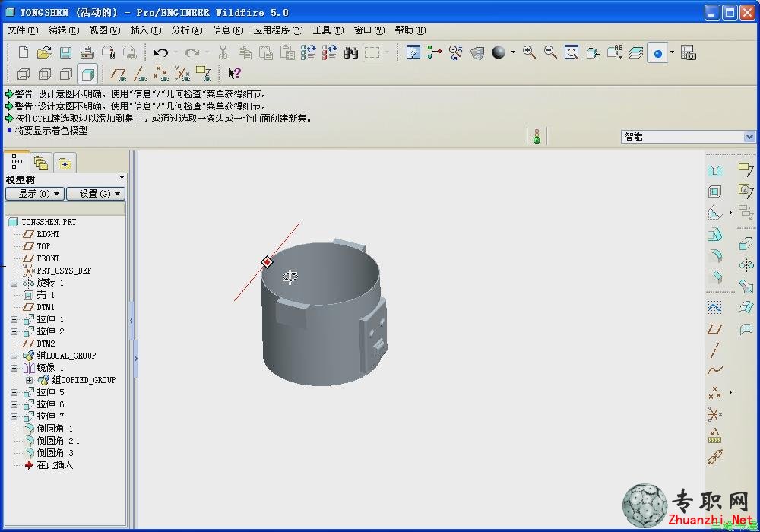
Task: Expand the 组COPIED_GROUP node
Action: coord(30,380)
